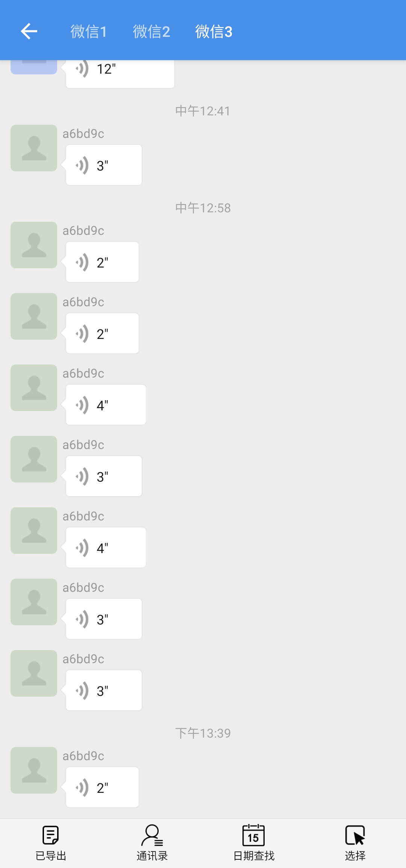Play the second 4" voice message
Image resolution: width=406 pixels, height=868 pixels.
106,547
